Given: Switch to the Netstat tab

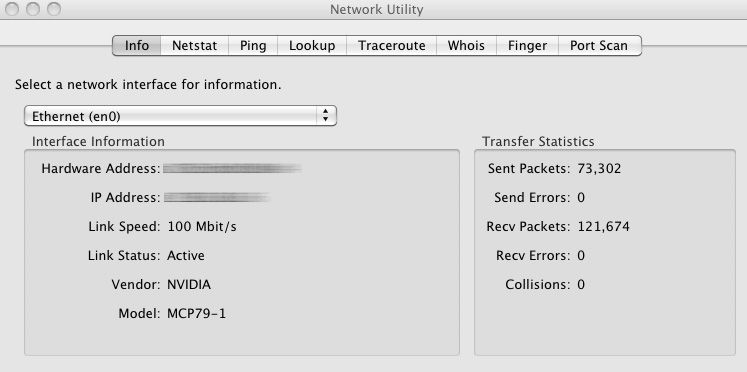Looking at the screenshot, I should 194,46.
